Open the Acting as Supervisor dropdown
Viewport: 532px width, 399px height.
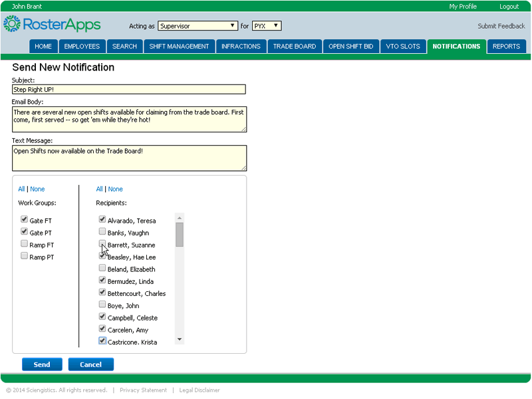(x=198, y=26)
